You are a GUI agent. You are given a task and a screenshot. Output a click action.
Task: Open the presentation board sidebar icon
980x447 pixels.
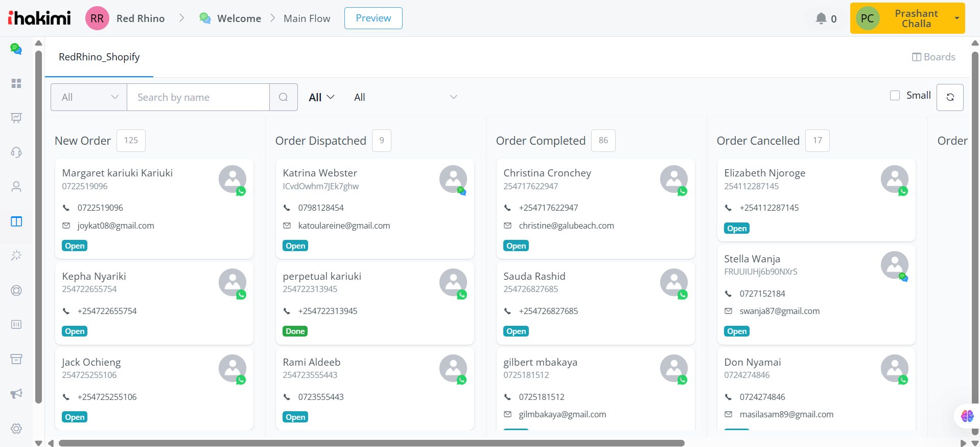click(16, 118)
